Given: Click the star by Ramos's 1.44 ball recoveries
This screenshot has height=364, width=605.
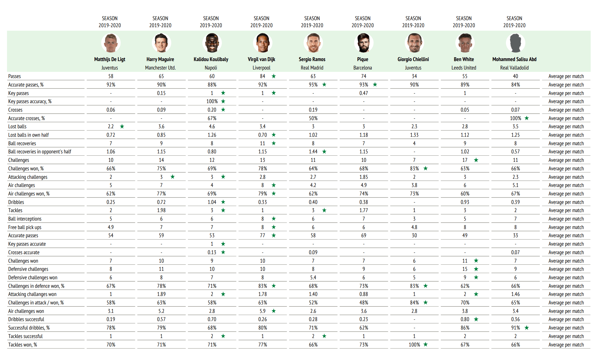Looking at the screenshot, I should coord(324,152).
